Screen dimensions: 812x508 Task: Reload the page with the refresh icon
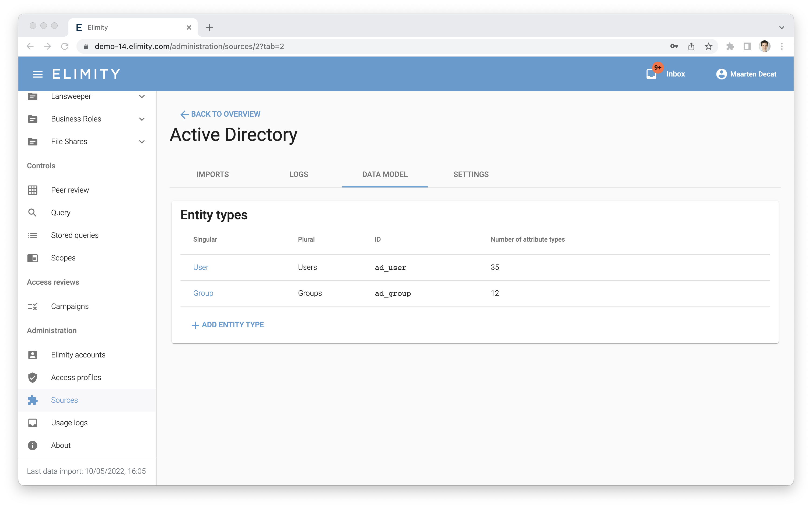[65, 46]
